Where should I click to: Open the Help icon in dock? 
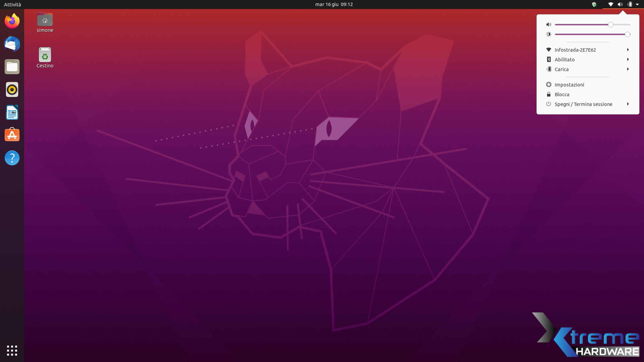tap(12, 158)
